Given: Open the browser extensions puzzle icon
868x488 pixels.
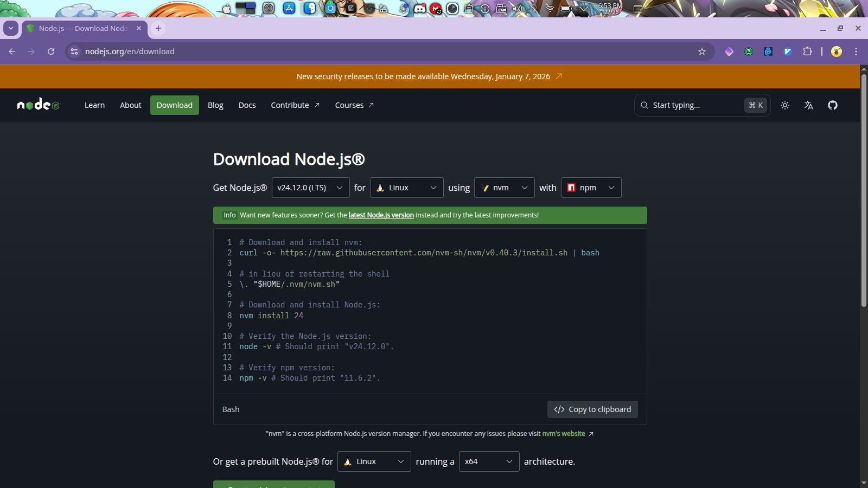Looking at the screenshot, I should pyautogui.click(x=807, y=52).
